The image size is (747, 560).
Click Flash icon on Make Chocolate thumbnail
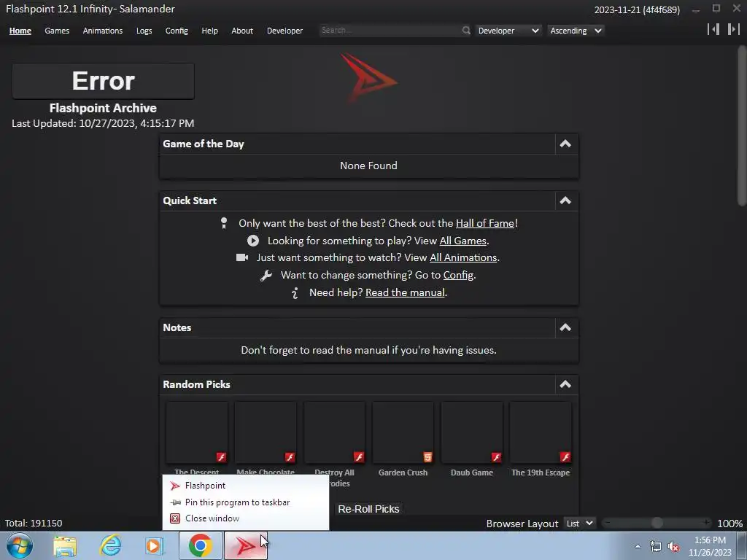[x=290, y=457]
